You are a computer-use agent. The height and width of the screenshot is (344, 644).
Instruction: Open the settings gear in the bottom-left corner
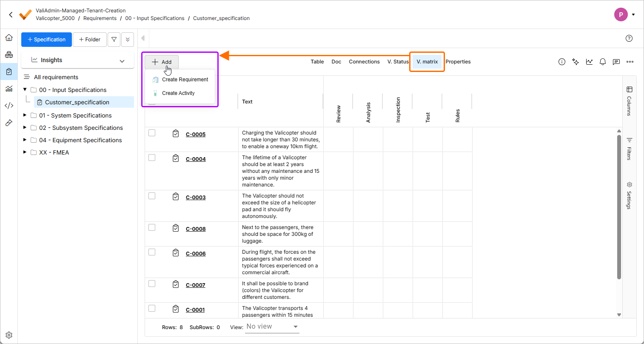(9, 335)
